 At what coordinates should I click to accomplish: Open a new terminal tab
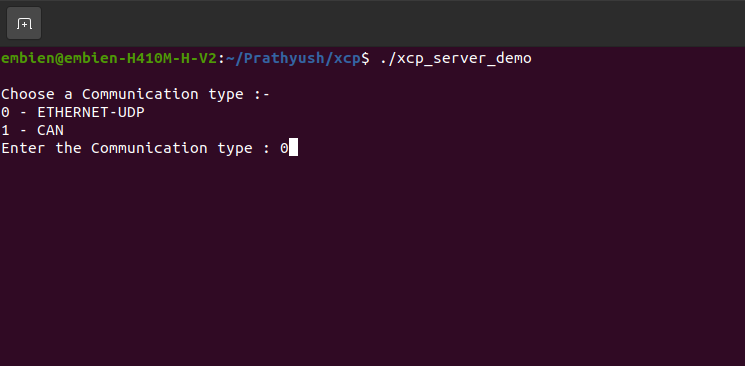tap(24, 23)
